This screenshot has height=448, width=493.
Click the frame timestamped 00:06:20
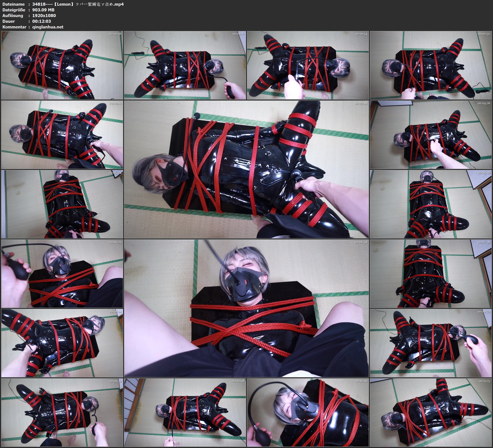pos(62,274)
